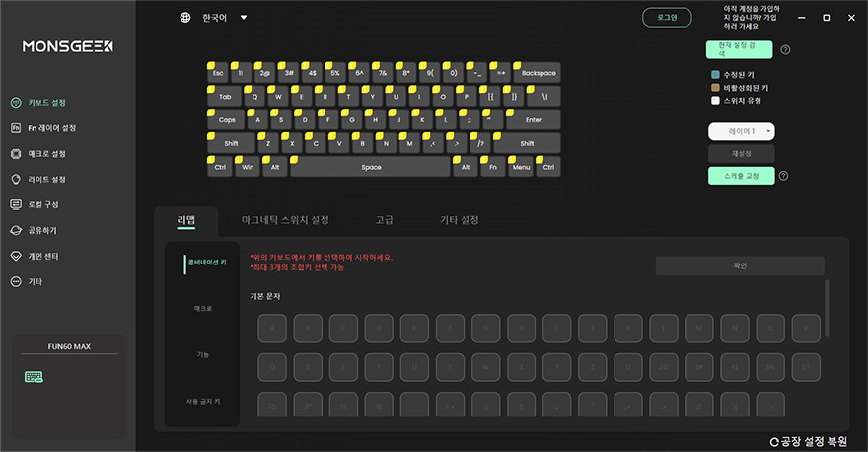Select the Menu key on the keyboard layout

[521, 167]
